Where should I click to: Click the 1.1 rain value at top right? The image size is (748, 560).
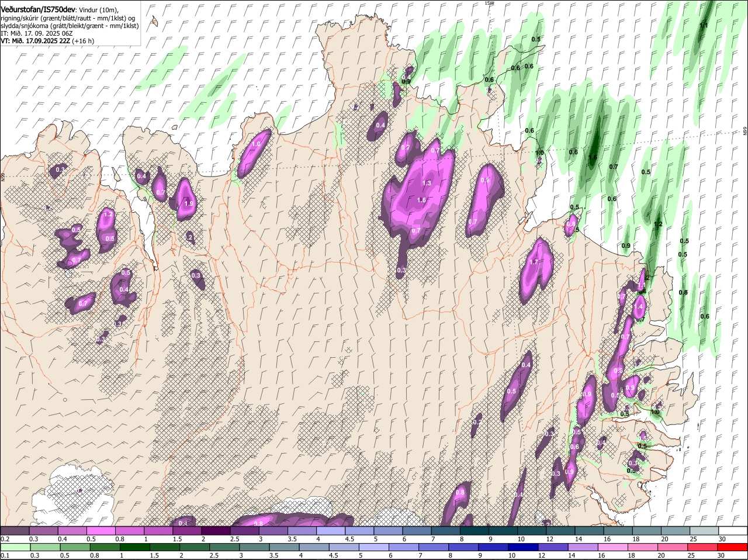coord(704,25)
